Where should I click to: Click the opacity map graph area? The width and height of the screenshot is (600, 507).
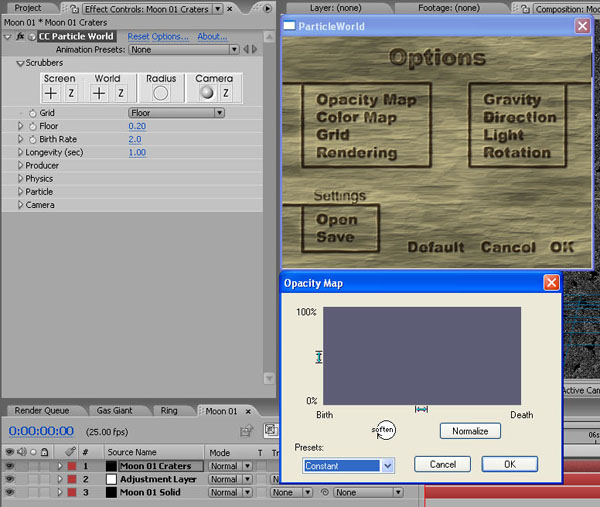pos(421,354)
